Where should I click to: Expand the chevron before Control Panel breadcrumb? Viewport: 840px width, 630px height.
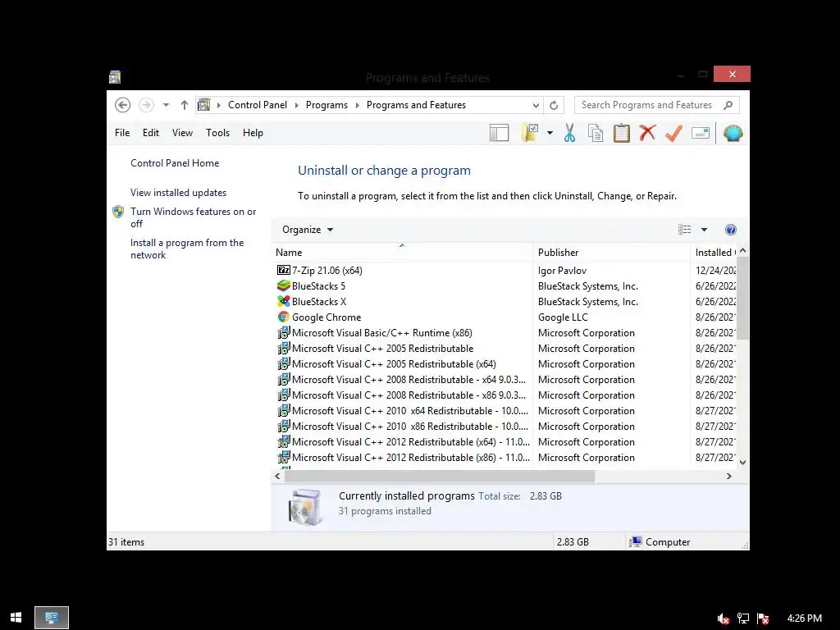[218, 105]
